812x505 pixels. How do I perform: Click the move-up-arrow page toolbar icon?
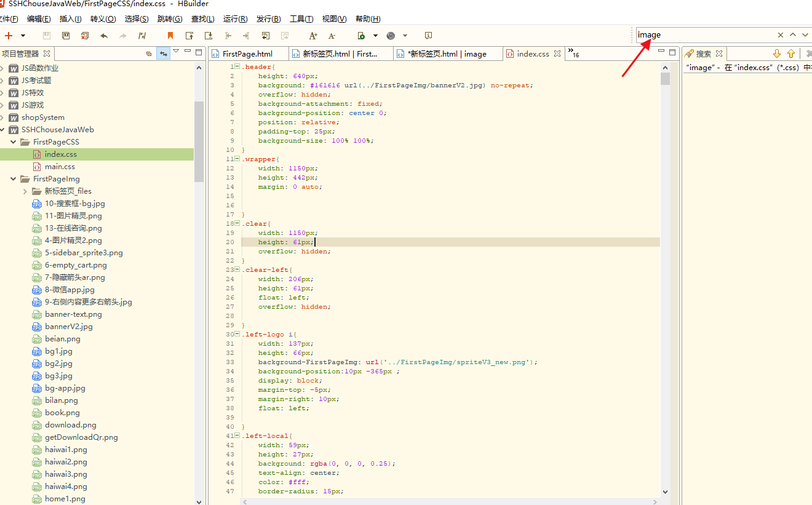[189, 36]
